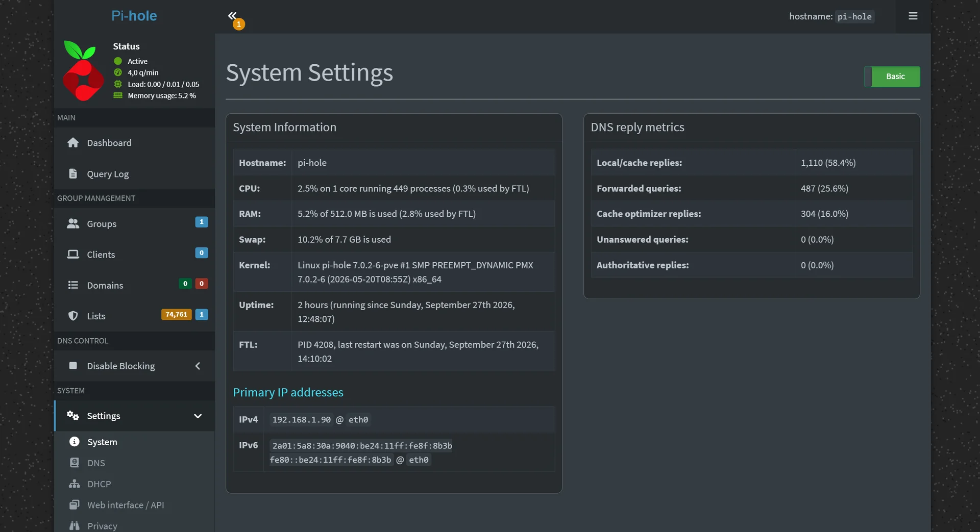Click the Query Log document icon
This screenshot has height=532, width=980.
[73, 174]
